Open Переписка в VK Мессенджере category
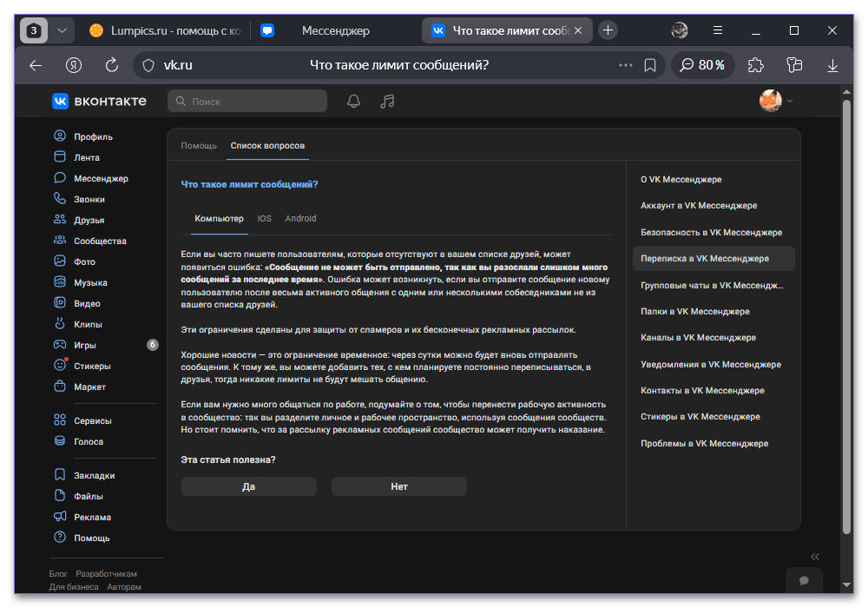 (x=713, y=259)
